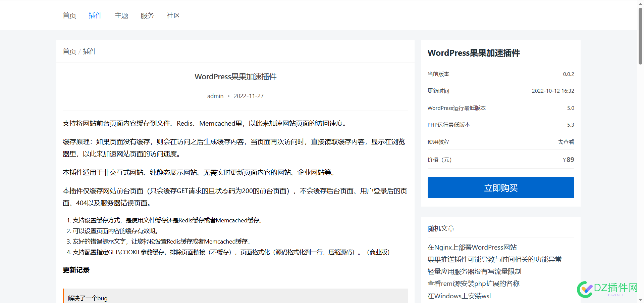Select the 插件 navigation tab
Viewport: 644px width, 303px height.
(95, 15)
